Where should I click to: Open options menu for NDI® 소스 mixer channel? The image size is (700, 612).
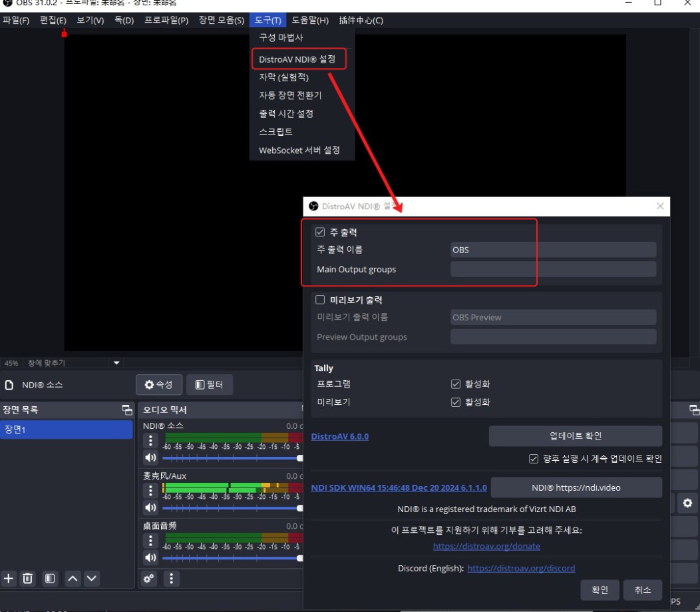tap(150, 441)
